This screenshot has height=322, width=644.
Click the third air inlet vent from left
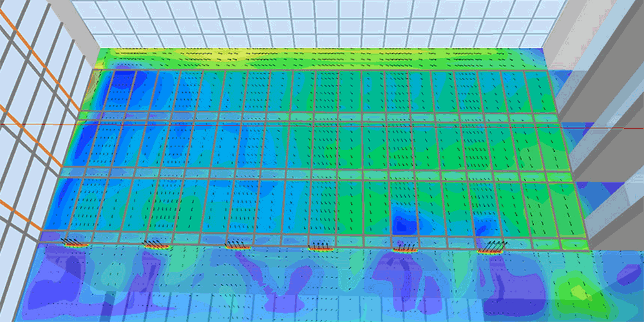(x=237, y=245)
